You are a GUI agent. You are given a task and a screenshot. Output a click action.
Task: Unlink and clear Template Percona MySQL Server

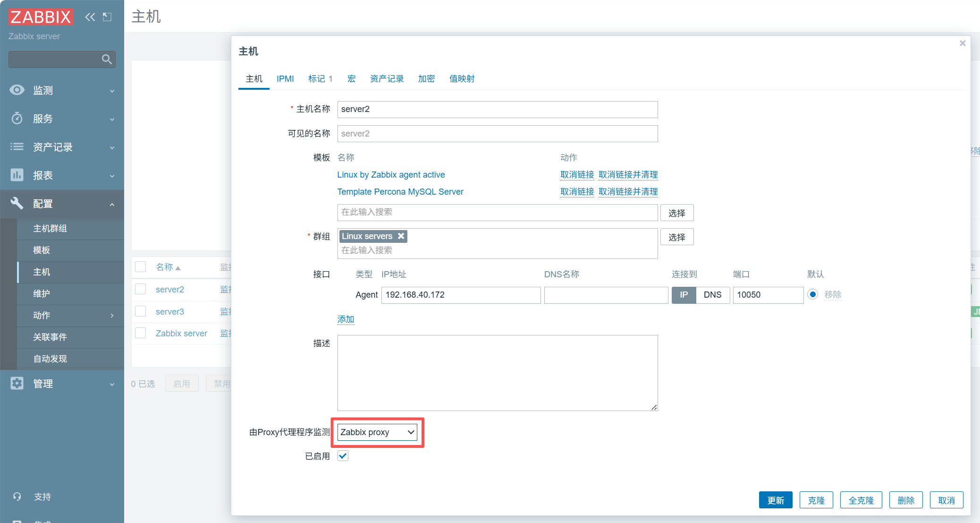point(628,192)
